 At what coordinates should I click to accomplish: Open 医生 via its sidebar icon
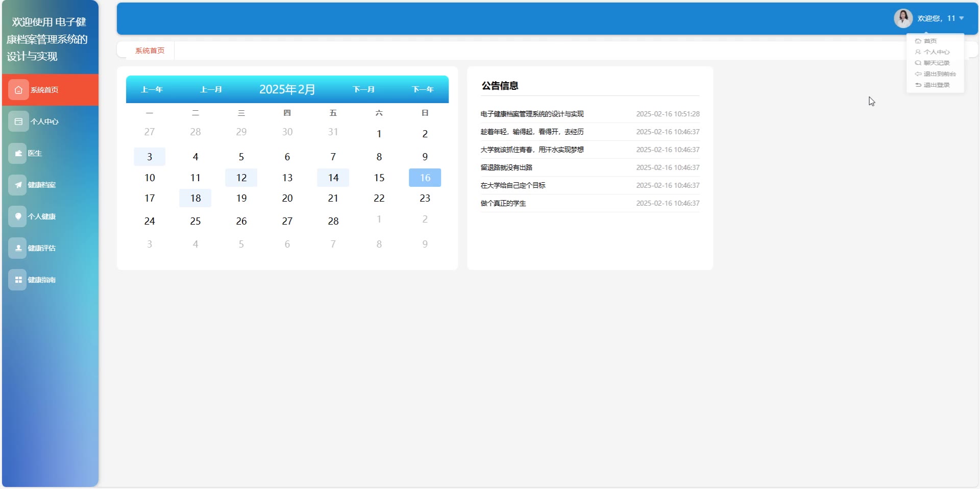[x=18, y=153]
